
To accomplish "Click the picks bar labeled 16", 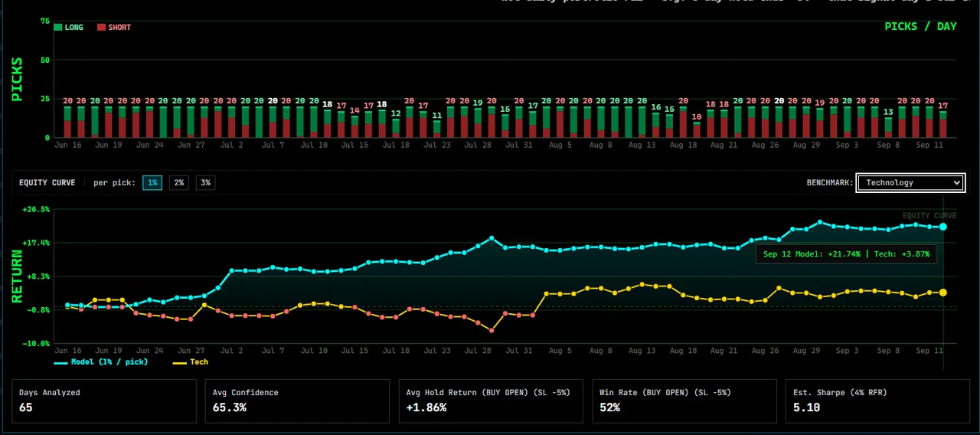I will coord(655,125).
